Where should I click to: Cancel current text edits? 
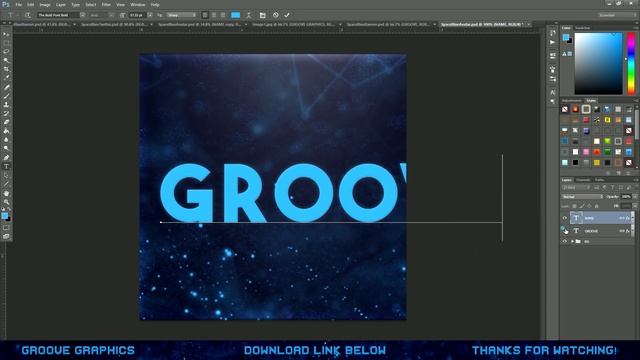click(x=276, y=15)
